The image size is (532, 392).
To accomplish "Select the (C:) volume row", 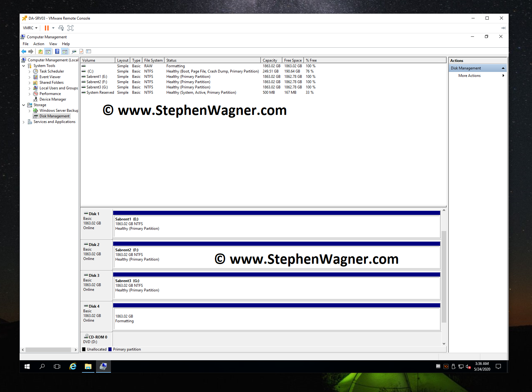I will (263, 71).
